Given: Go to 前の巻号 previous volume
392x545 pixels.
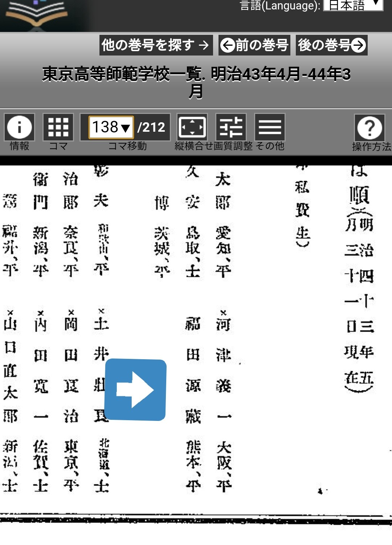Looking at the screenshot, I should coord(254,45).
